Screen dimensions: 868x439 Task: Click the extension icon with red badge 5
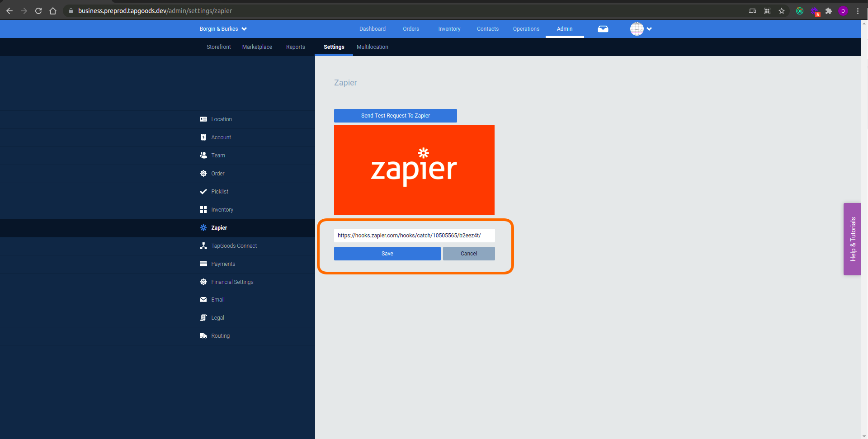[815, 11]
